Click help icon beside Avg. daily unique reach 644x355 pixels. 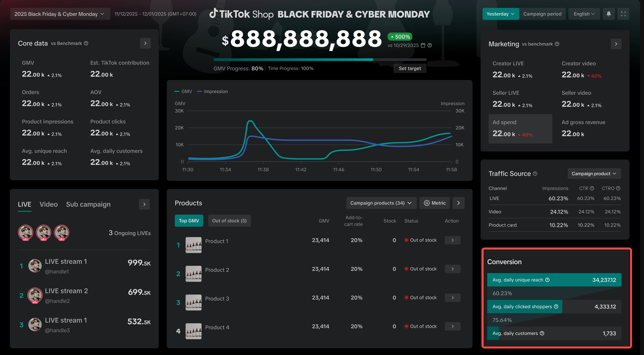547,280
